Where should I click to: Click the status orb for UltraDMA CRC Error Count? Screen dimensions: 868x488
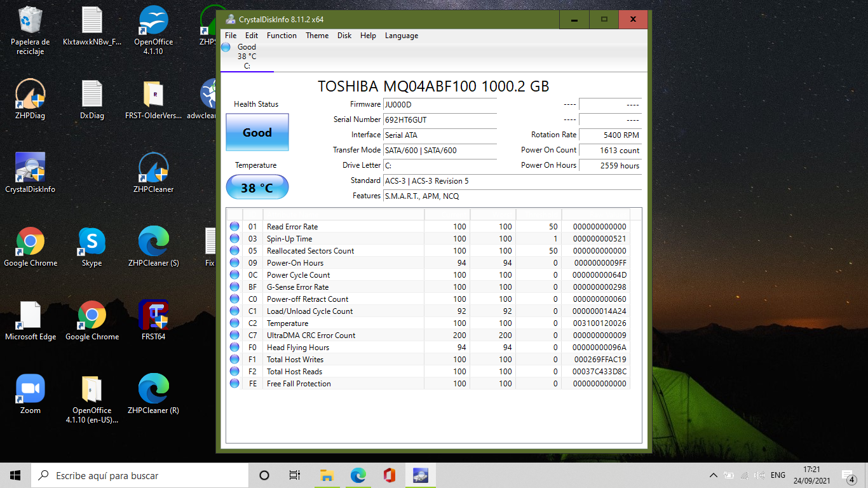point(234,335)
